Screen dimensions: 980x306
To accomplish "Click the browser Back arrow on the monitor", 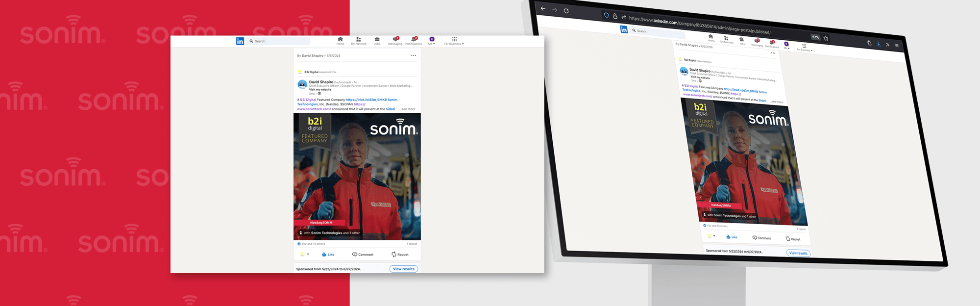I will (543, 8).
